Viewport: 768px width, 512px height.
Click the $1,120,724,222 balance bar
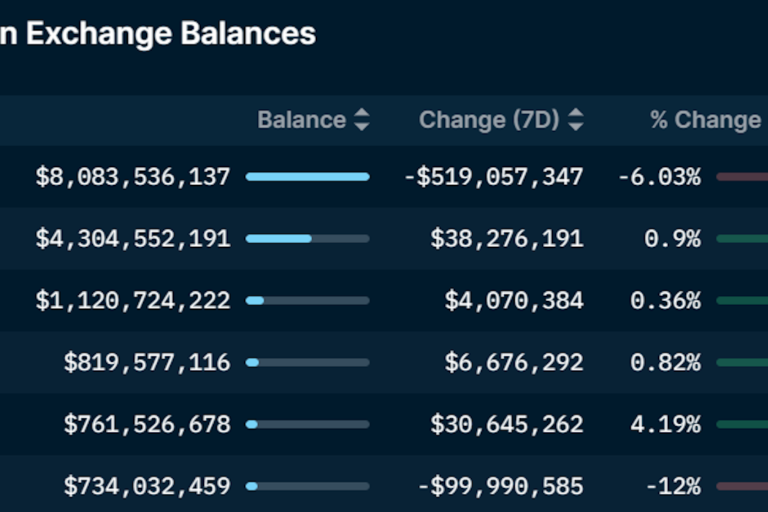[307, 301]
